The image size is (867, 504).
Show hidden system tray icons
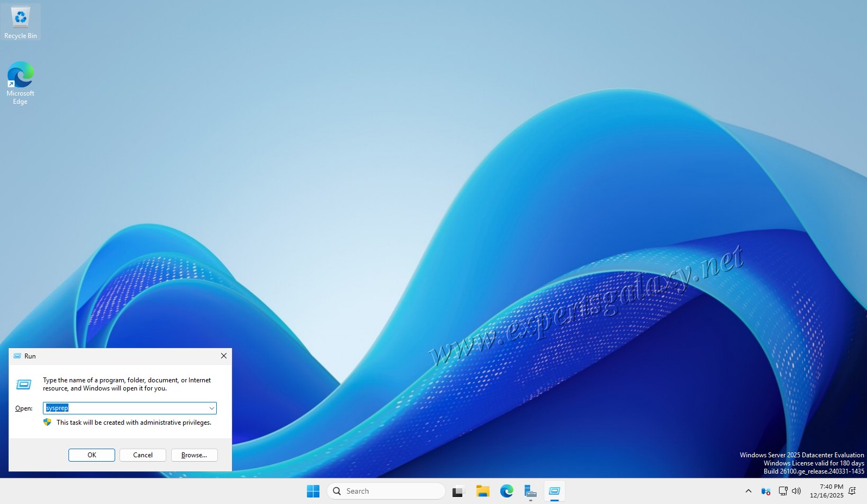pyautogui.click(x=748, y=491)
